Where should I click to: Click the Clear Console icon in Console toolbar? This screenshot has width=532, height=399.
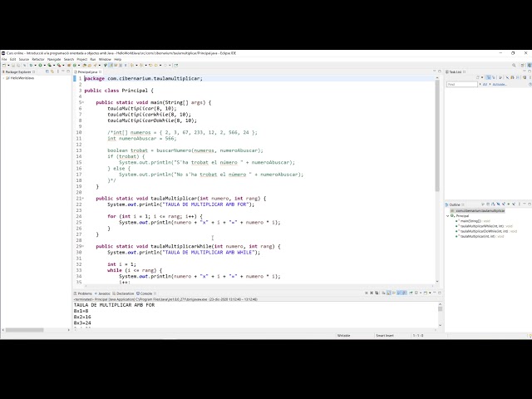tap(383, 293)
